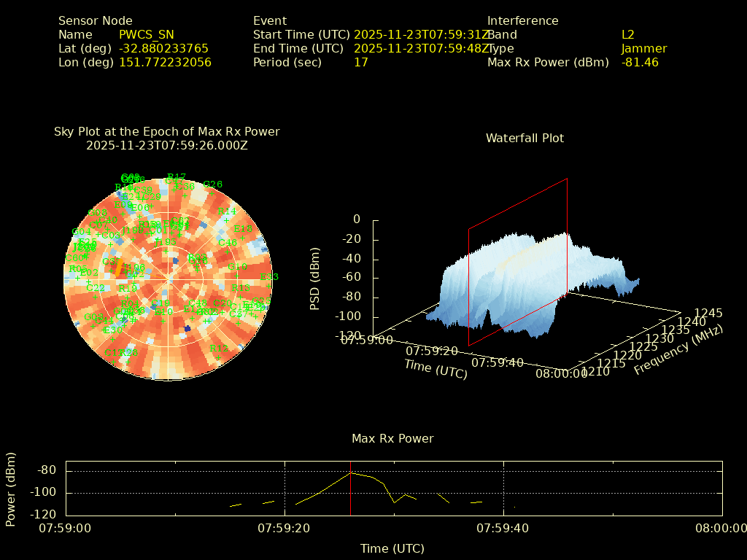Click the 1245 MHz frequency axis label
This screenshot has width=747, height=560.
coord(708,313)
